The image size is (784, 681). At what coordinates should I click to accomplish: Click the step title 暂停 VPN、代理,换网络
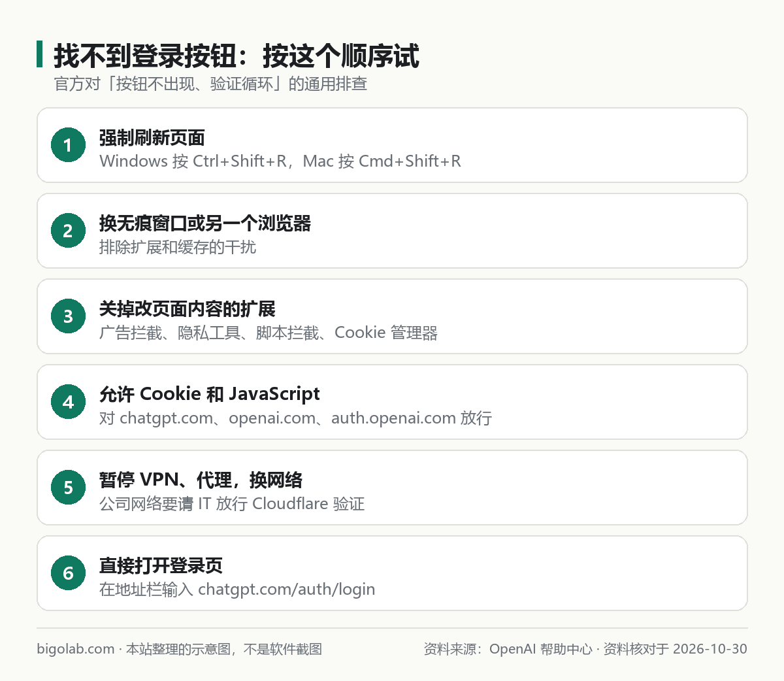(x=201, y=480)
